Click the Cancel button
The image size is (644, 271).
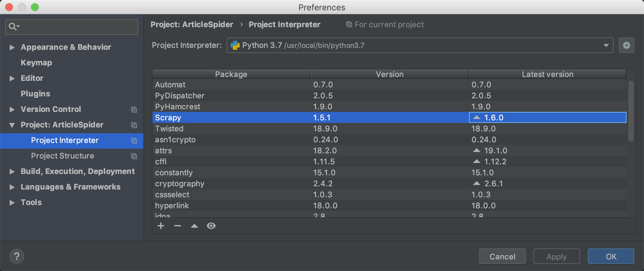tap(502, 256)
